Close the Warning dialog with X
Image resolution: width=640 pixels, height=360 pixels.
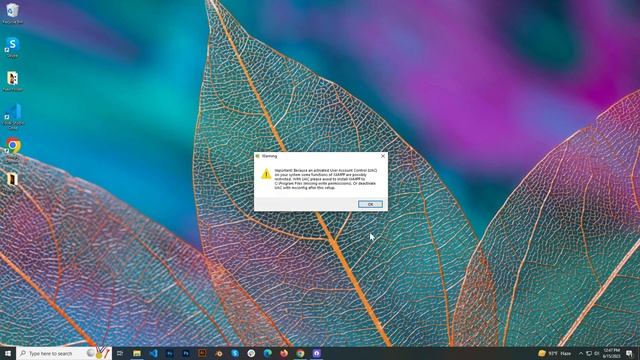tap(382, 156)
